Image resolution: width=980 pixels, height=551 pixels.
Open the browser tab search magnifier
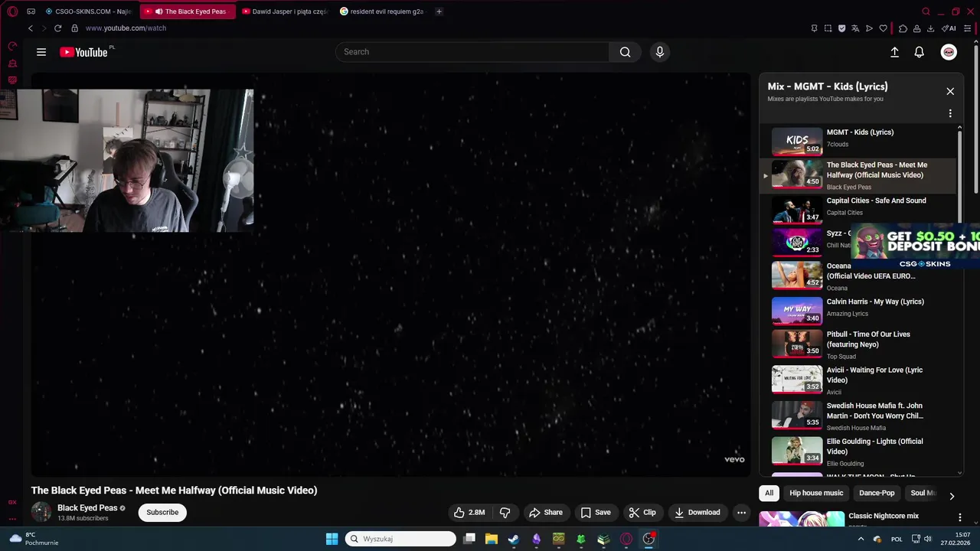click(x=926, y=11)
